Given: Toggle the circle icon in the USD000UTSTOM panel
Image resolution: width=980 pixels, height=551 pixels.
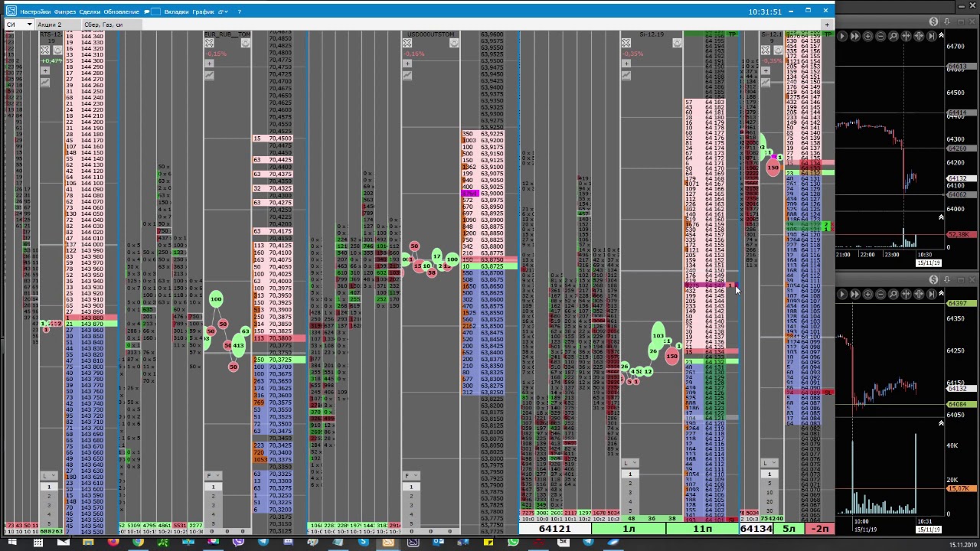Looking at the screenshot, I should tap(454, 43).
